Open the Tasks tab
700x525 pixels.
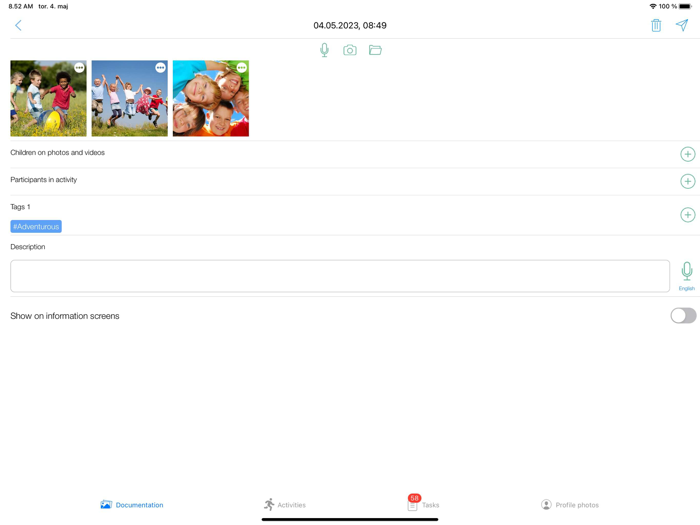click(x=423, y=503)
